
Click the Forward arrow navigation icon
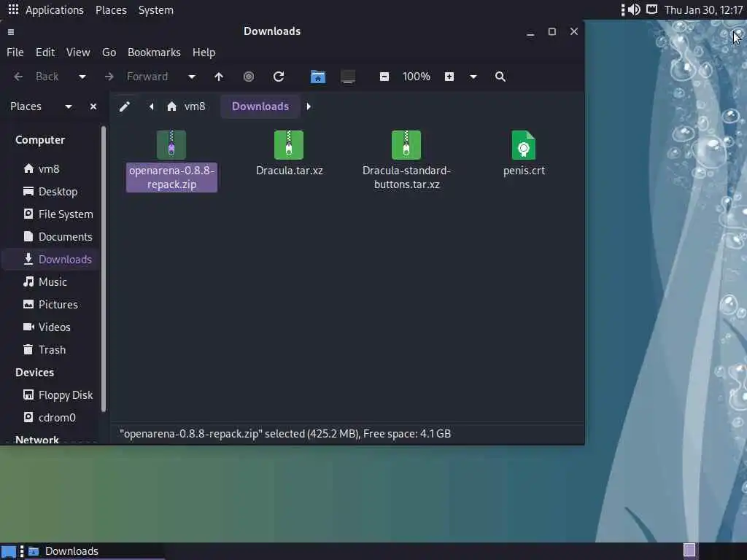point(109,77)
